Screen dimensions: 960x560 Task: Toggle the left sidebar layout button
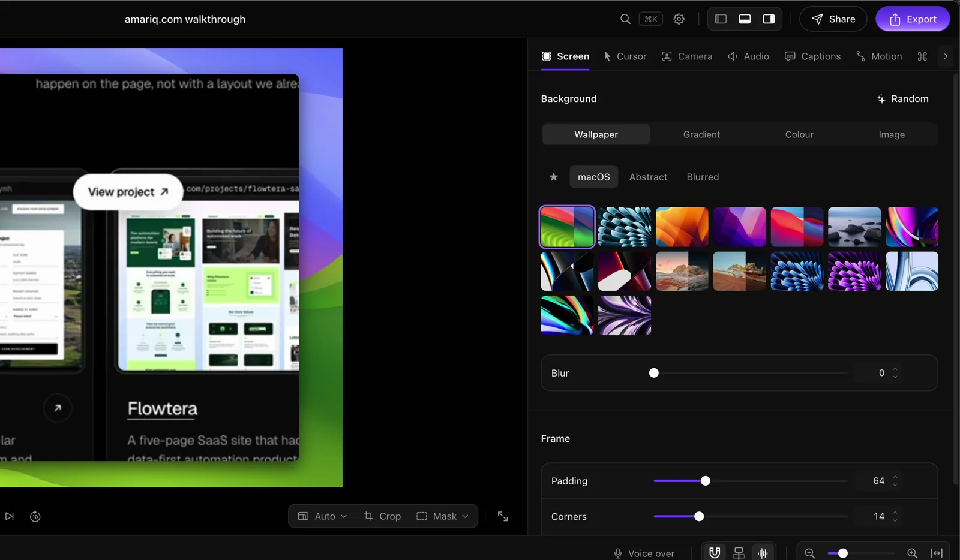tap(721, 19)
